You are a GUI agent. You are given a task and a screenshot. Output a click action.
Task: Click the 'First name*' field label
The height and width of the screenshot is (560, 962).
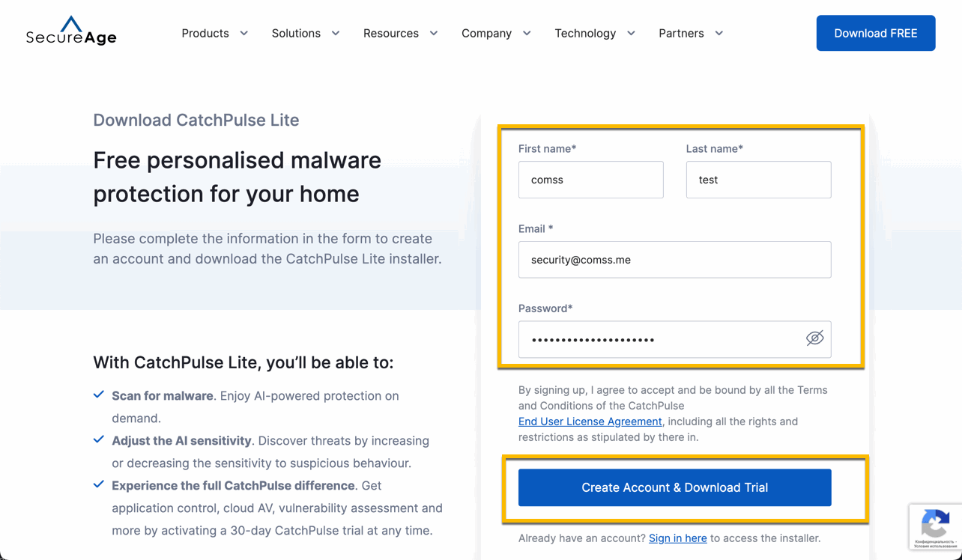tap(548, 149)
